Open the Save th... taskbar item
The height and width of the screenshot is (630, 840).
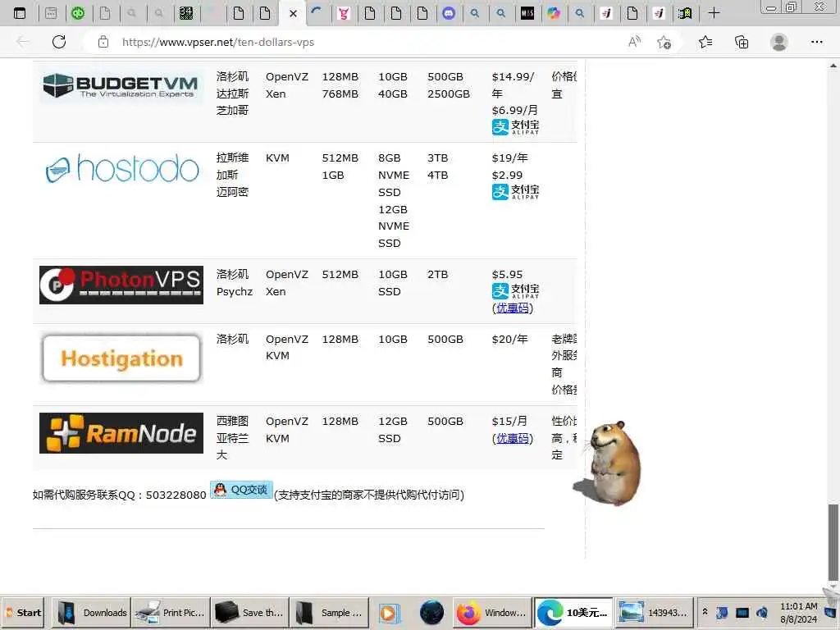(249, 613)
